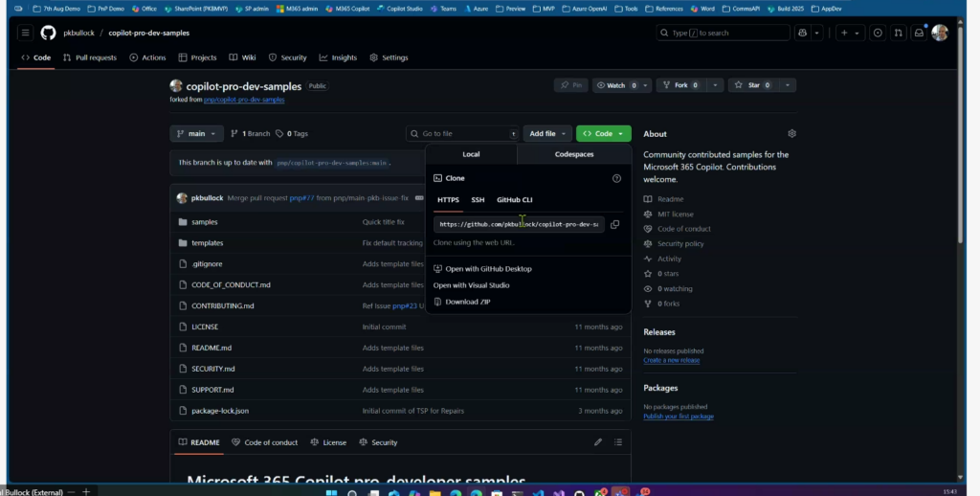This screenshot has width=980, height=496.
Task: Open the Edge browser in taskbar
Action: (x=477, y=493)
